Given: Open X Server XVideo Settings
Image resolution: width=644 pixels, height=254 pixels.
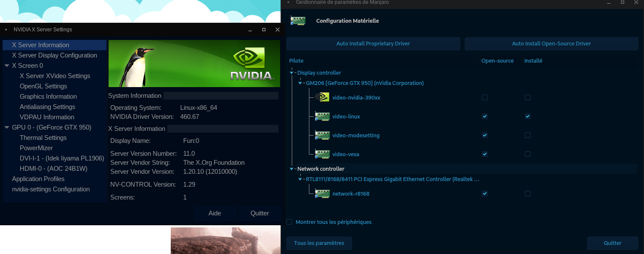Looking at the screenshot, I should [x=55, y=76].
